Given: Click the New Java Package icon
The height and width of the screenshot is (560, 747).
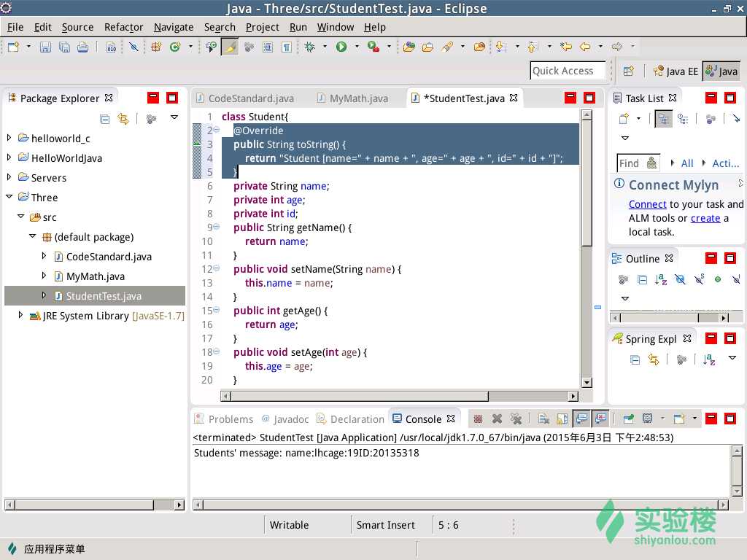Looking at the screenshot, I should tap(156, 47).
